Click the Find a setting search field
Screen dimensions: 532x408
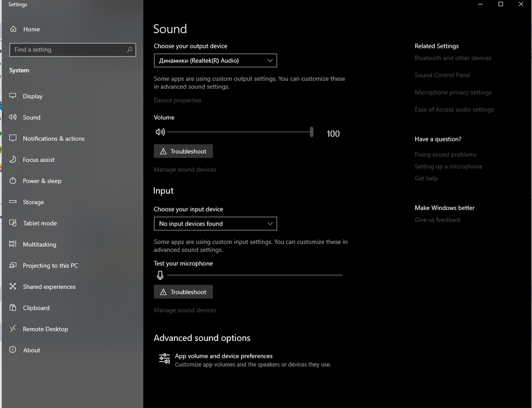click(x=68, y=50)
